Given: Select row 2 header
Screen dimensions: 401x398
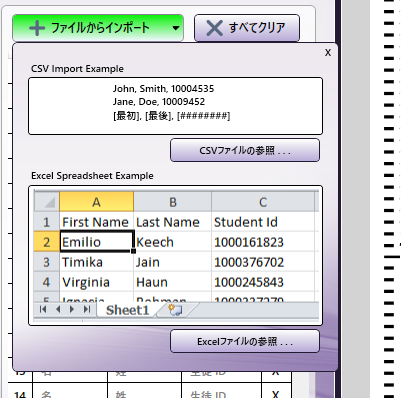Looking at the screenshot, I should (x=47, y=242).
